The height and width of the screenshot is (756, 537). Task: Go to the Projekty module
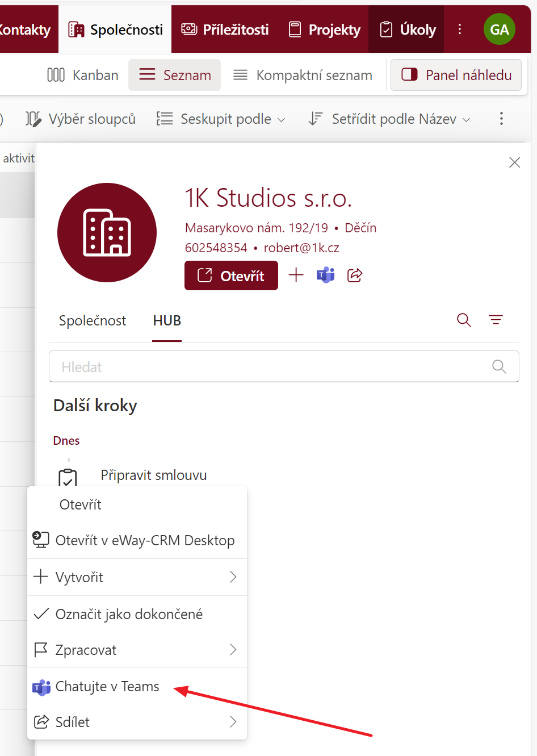pos(325,30)
